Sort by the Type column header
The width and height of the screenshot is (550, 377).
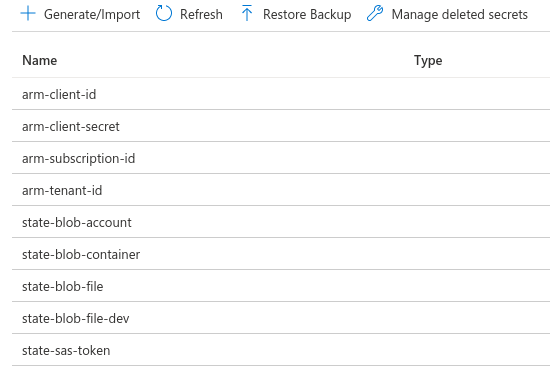pyautogui.click(x=428, y=61)
